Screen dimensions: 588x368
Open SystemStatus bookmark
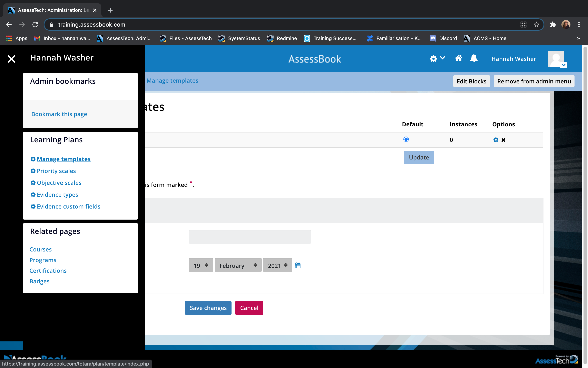coord(239,38)
